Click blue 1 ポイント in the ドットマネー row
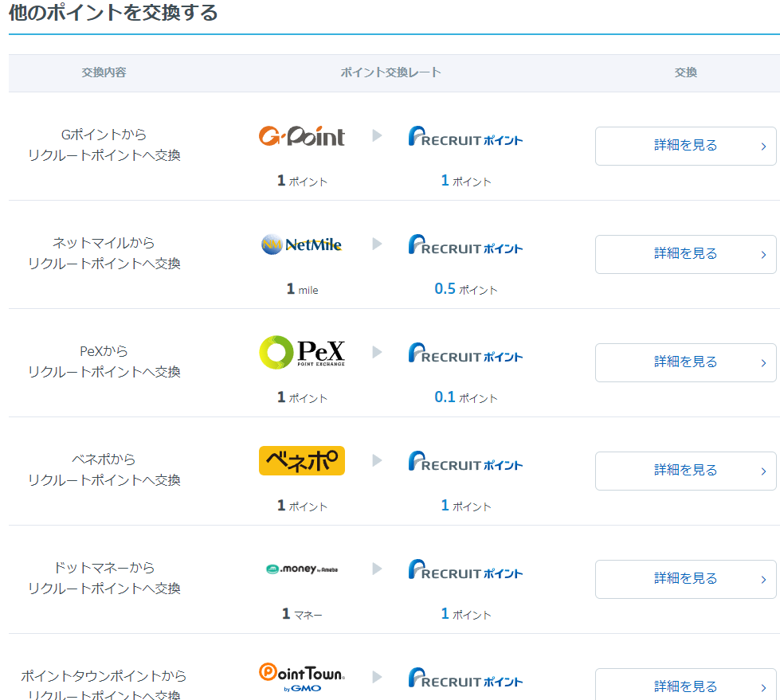This screenshot has height=700, width=780. (465, 614)
